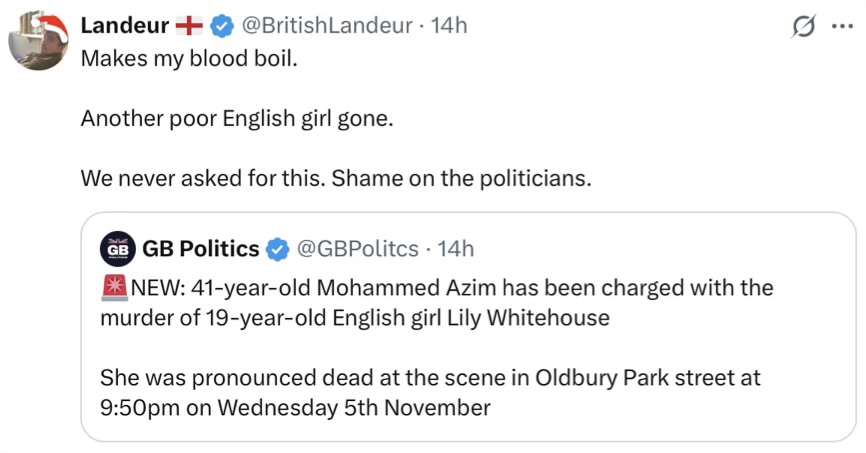The height and width of the screenshot is (453, 866).
Task: Click the red siren emoji before NEW
Action: pyautogui.click(x=113, y=288)
